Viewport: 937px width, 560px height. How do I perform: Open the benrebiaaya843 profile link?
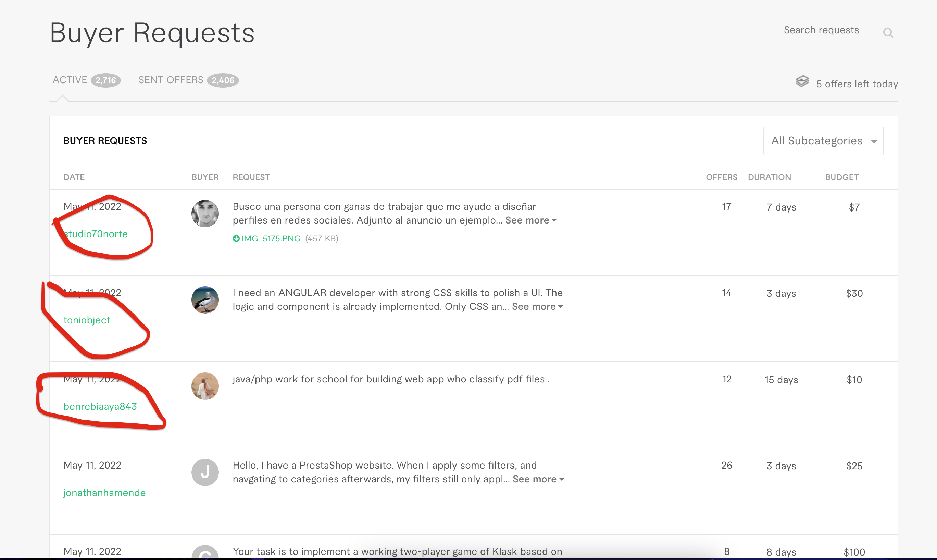tap(100, 406)
